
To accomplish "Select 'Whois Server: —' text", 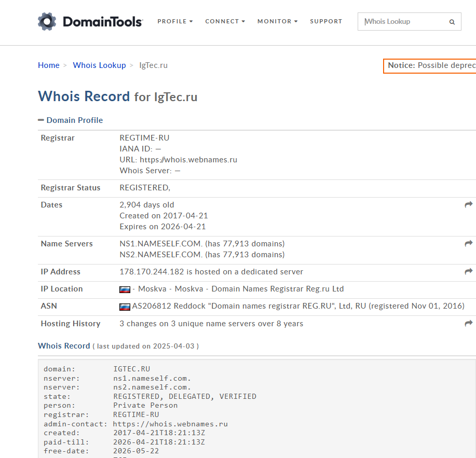I will pos(150,171).
